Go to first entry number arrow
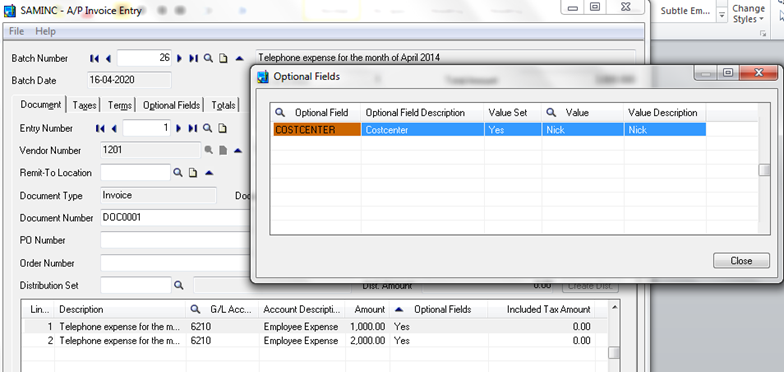Viewport: 784px width, 372px height. (100, 128)
